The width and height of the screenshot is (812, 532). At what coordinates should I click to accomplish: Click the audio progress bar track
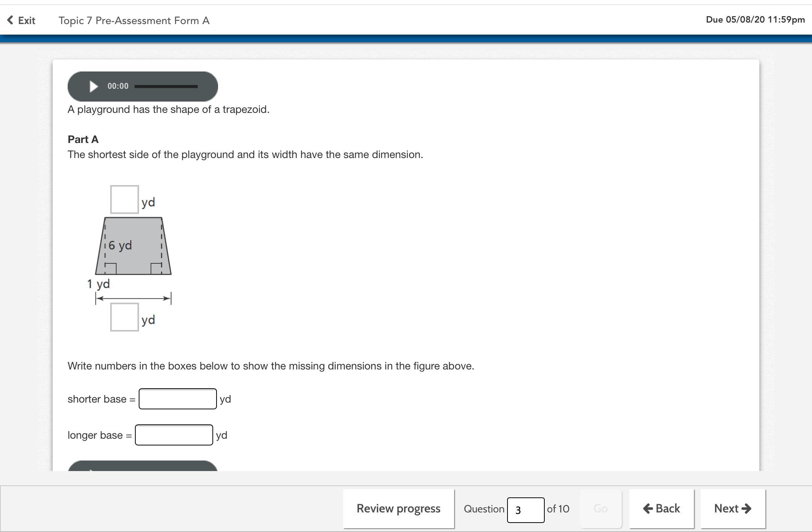click(166, 87)
